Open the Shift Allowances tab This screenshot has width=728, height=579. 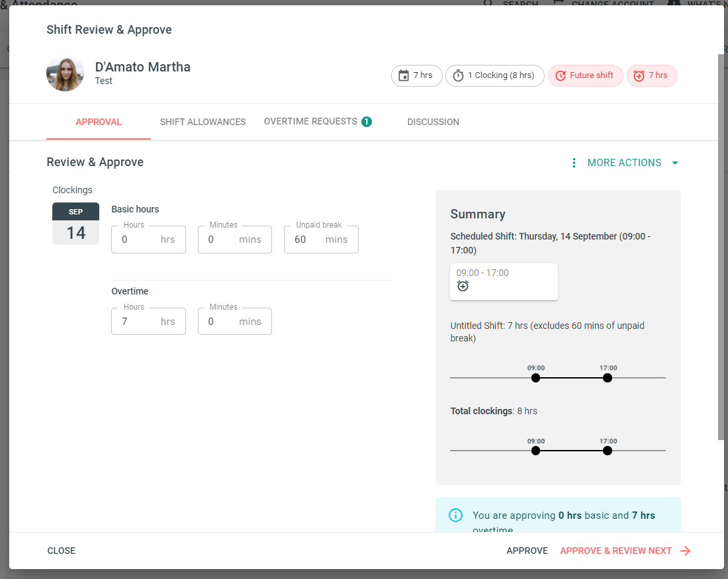click(x=203, y=122)
